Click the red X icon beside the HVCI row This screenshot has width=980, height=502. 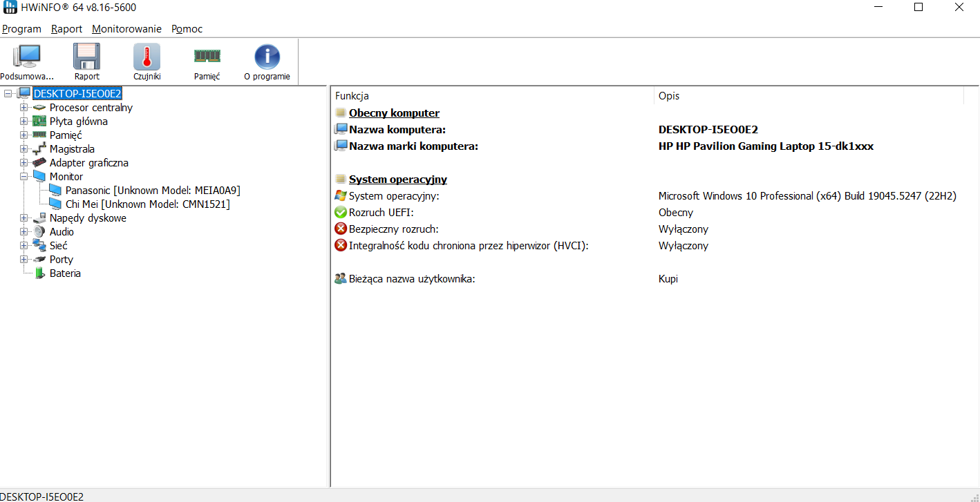tap(341, 246)
